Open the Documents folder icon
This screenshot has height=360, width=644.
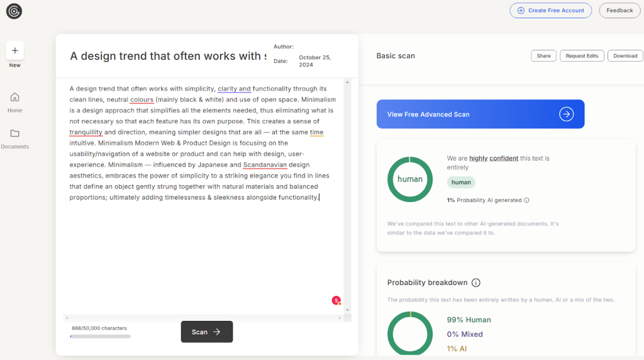pyautogui.click(x=15, y=133)
